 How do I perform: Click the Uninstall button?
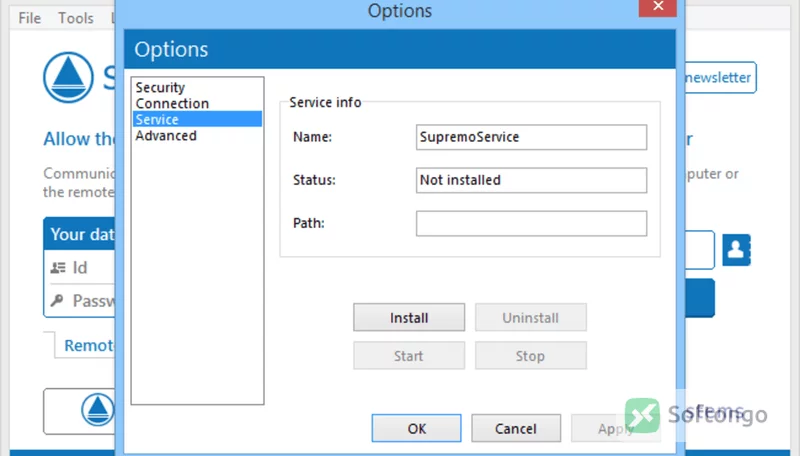531,317
